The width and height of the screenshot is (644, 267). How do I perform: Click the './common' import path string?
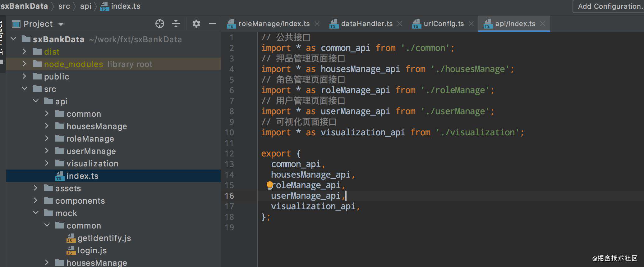point(425,48)
